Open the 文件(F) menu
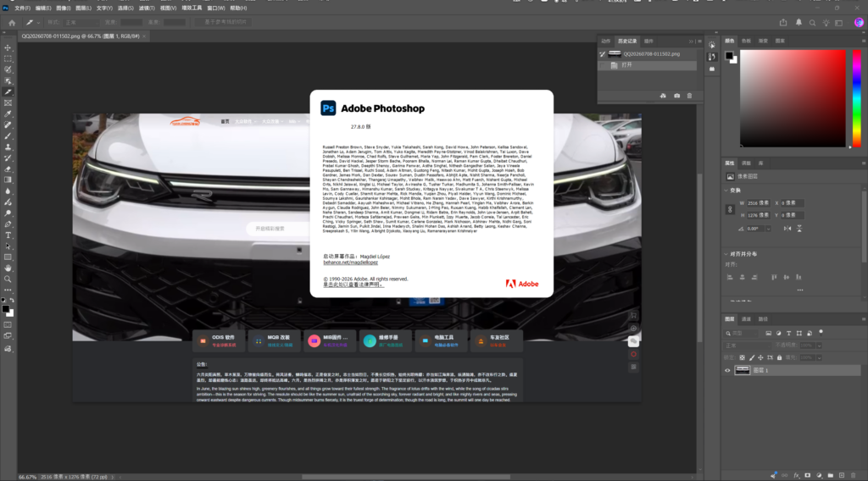 (x=22, y=8)
